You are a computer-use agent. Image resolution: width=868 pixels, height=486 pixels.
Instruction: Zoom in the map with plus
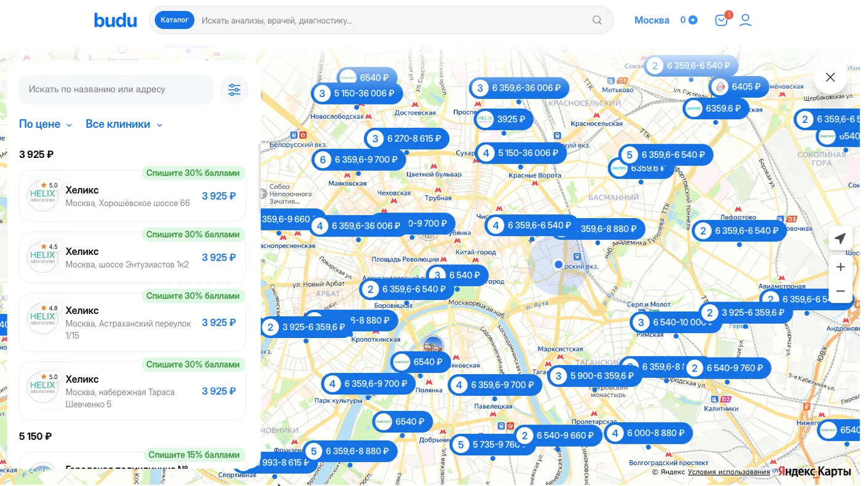[x=840, y=267]
